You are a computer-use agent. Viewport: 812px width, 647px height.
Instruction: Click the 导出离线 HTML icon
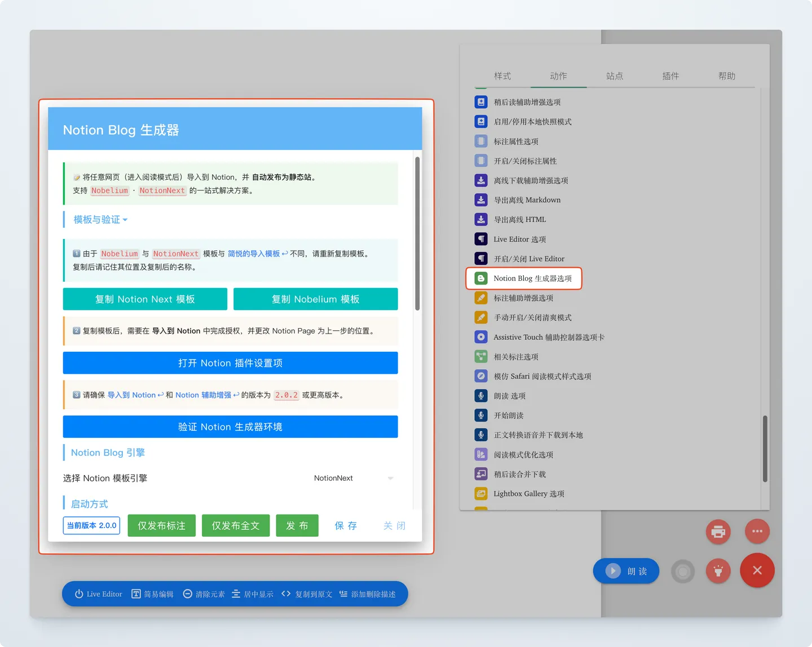[481, 219]
